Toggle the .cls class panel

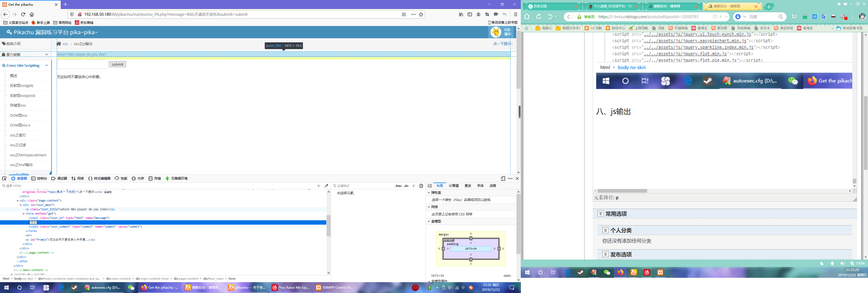[x=406, y=186]
